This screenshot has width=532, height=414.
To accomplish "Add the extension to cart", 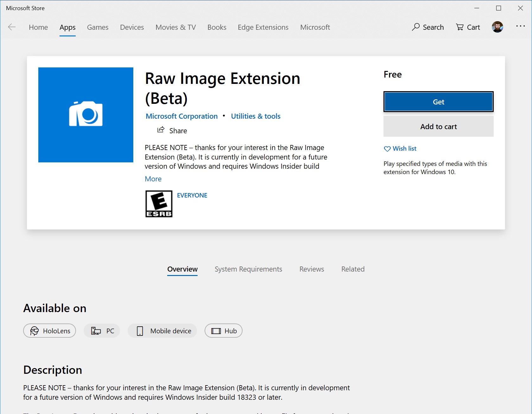I will pos(438,126).
